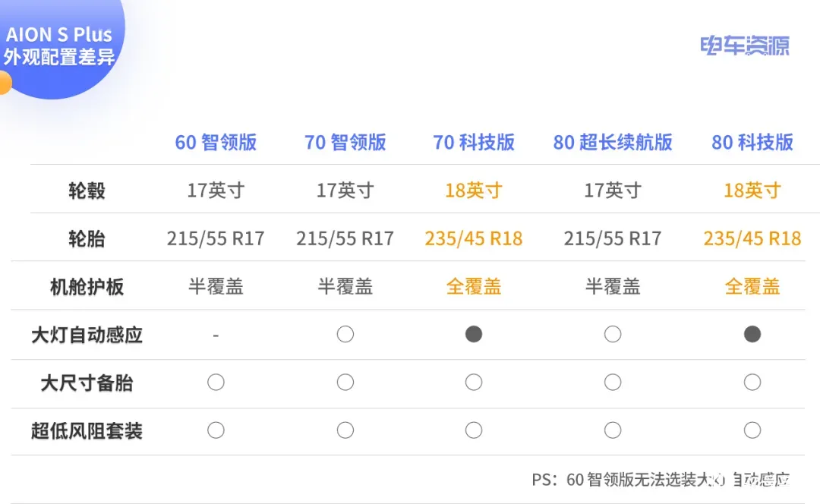Click the 机舱护板 row label

[87, 286]
